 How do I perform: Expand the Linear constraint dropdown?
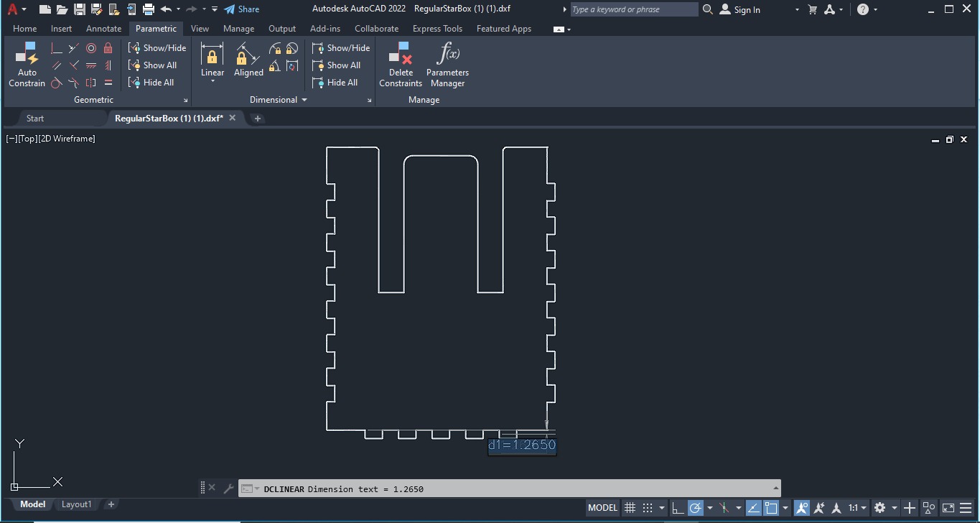[x=213, y=80]
